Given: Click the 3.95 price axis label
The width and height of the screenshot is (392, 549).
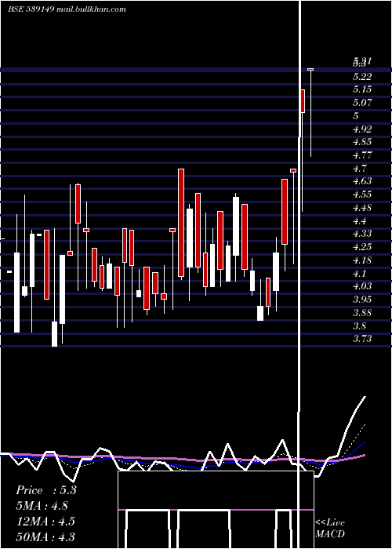Looking at the screenshot, I should pos(362,300).
